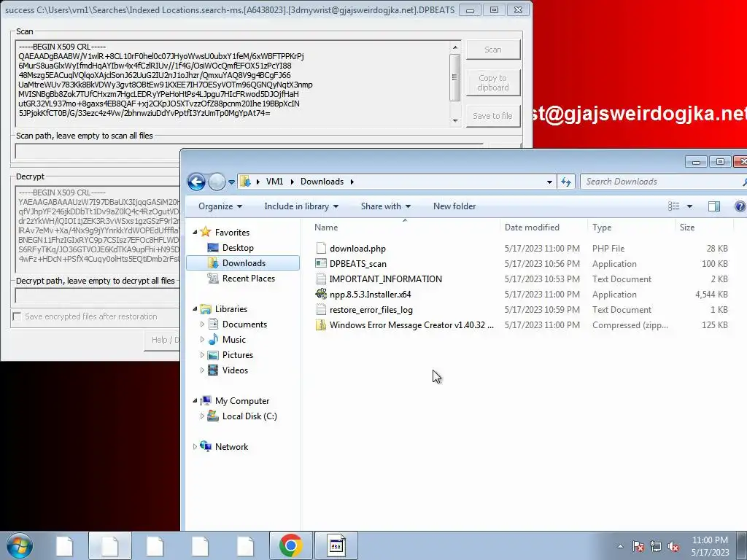This screenshot has width=747, height=560.
Task: Click the Recent Places icon
Action: click(213, 278)
